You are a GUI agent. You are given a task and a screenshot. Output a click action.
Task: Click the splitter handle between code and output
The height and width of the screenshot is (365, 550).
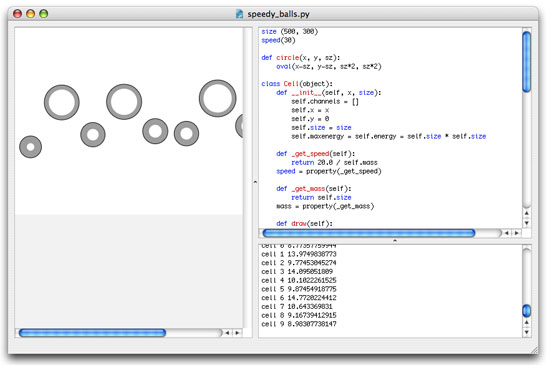[395, 241]
